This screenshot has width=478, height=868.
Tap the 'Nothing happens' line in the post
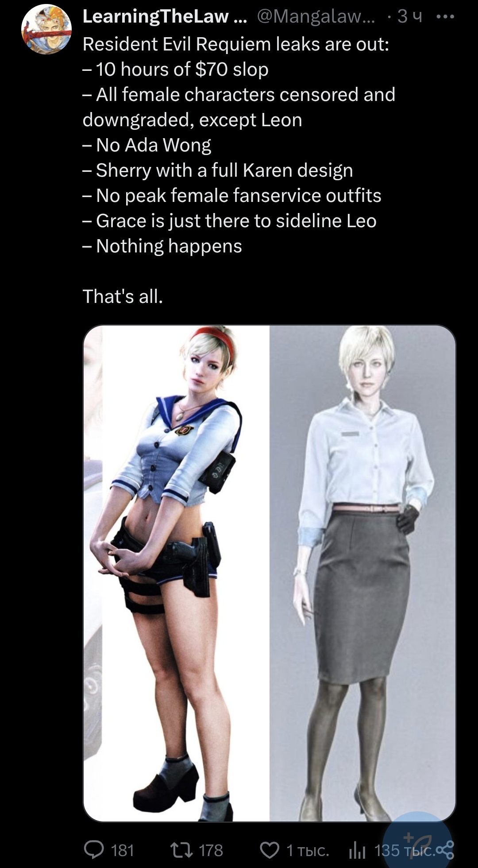(x=162, y=246)
